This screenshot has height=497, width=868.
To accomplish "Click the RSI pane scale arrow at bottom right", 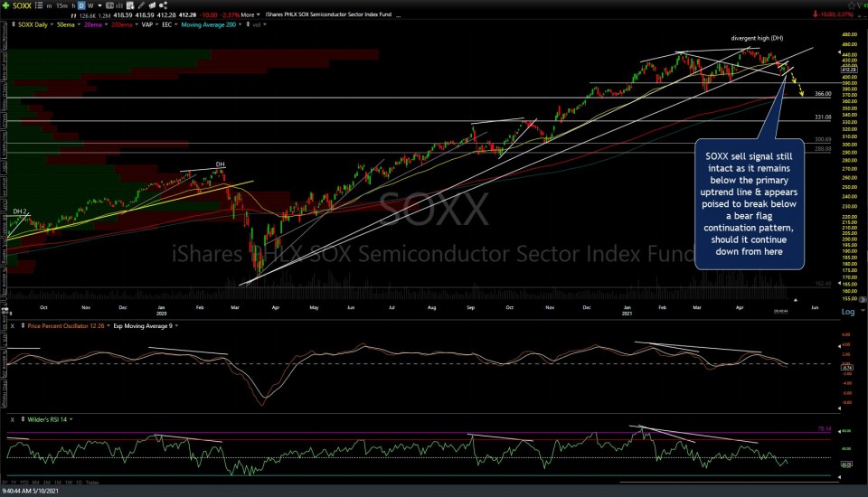I will tap(839, 477).
